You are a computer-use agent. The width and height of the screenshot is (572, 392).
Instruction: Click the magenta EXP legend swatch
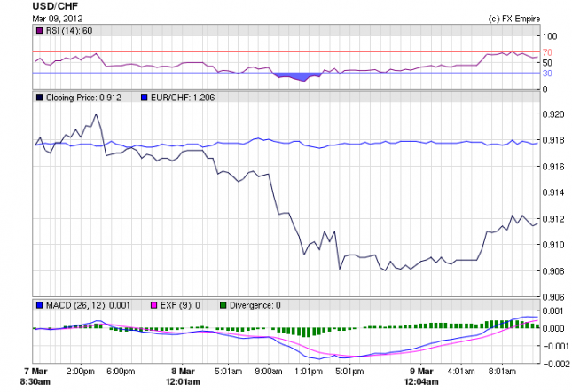tap(154, 305)
